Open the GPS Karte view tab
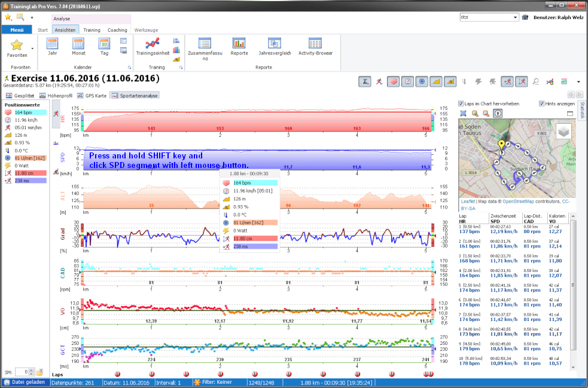Viewport: 588px width, 388px height. point(92,96)
